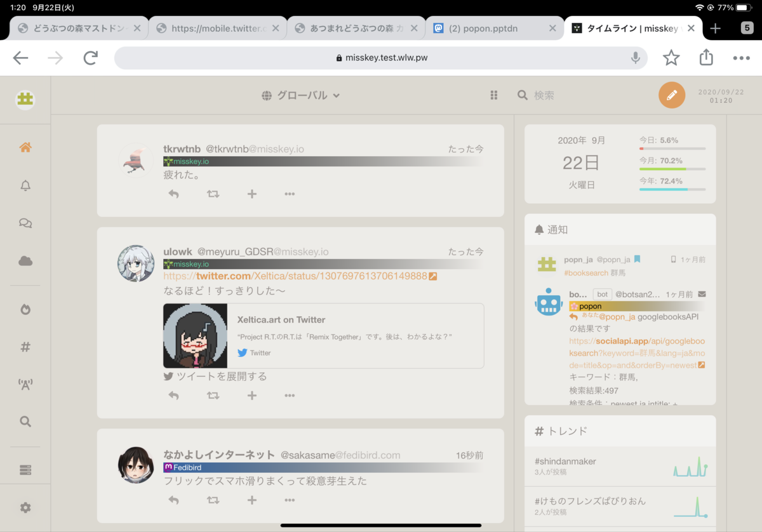
Task: Click the 今年 72.4% progress bar
Action: pos(672,190)
